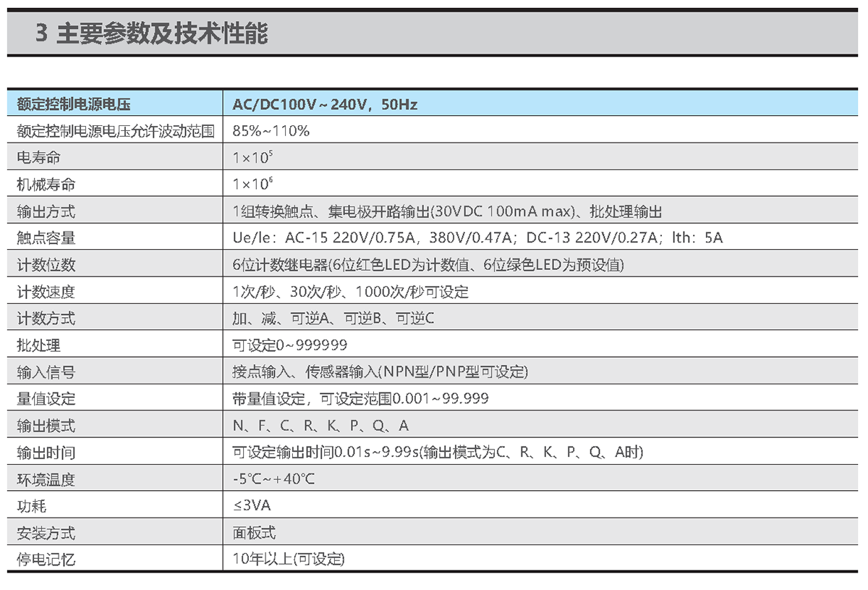Click the 1×10⁶ value in the 机械寿命 row

pyautogui.click(x=253, y=184)
